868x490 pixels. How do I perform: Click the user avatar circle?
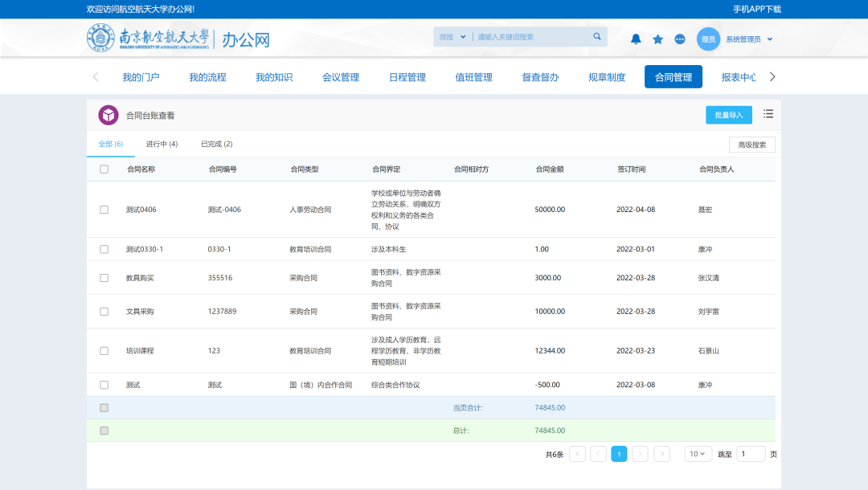click(708, 39)
